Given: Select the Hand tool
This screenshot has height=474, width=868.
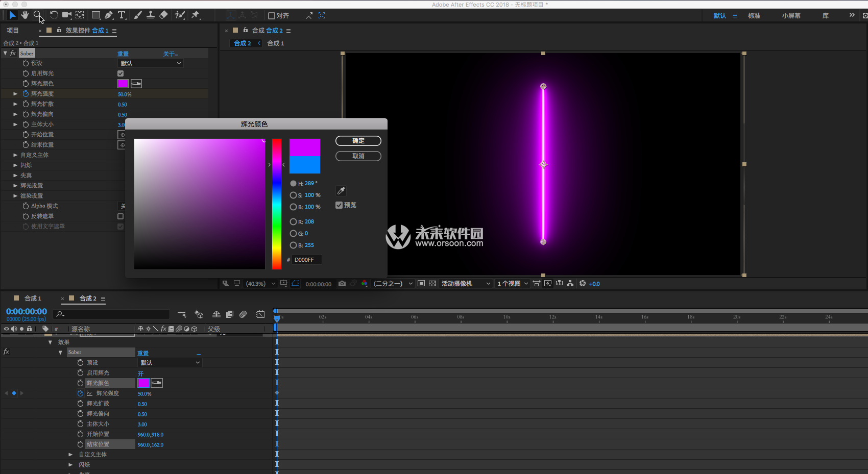Looking at the screenshot, I should 25,15.
